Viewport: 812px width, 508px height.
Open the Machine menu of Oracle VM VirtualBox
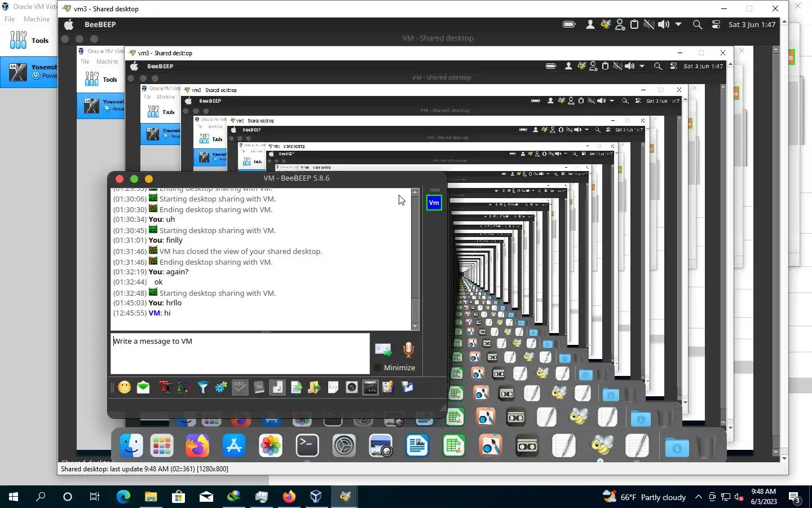point(37,19)
